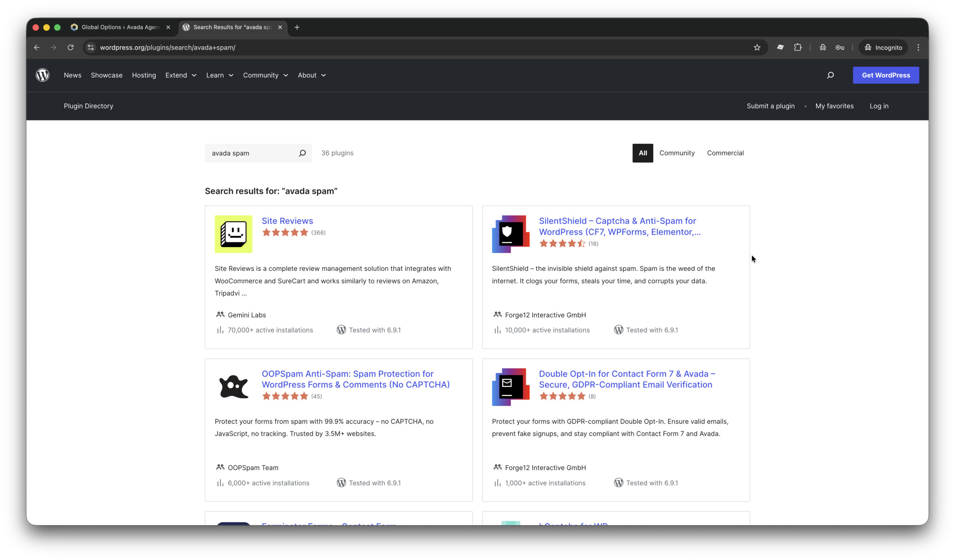Open Chrome three-dot menu
The width and height of the screenshot is (955, 560).
pyautogui.click(x=918, y=47)
